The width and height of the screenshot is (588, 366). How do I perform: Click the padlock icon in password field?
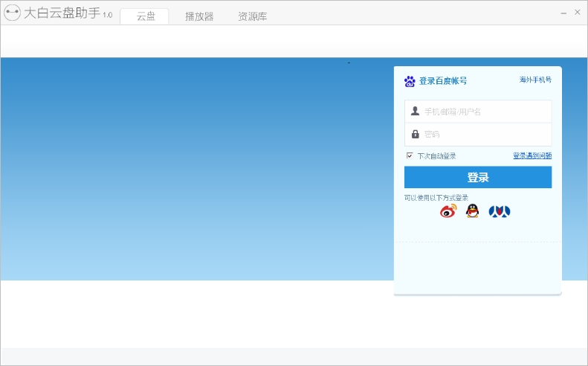pyautogui.click(x=415, y=134)
